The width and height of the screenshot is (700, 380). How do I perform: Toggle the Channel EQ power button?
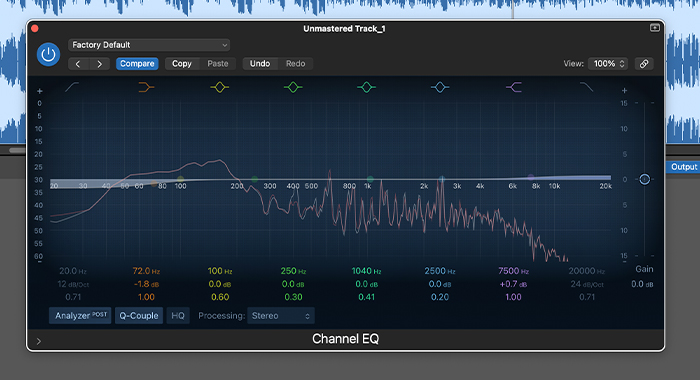[48, 54]
